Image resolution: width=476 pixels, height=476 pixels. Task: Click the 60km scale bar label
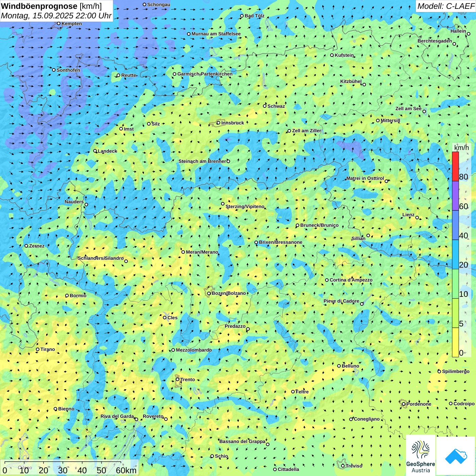click(126, 470)
